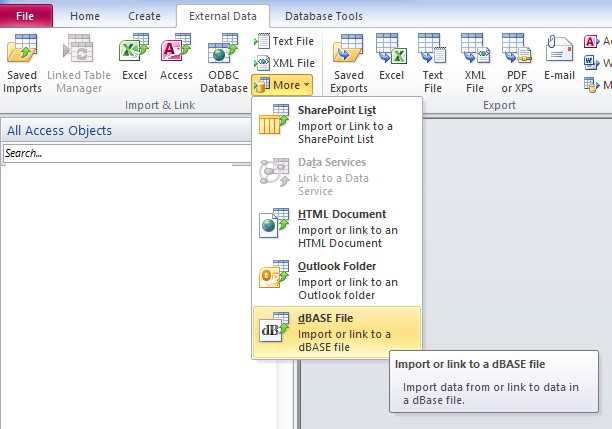Open Saved Exports

(349, 64)
